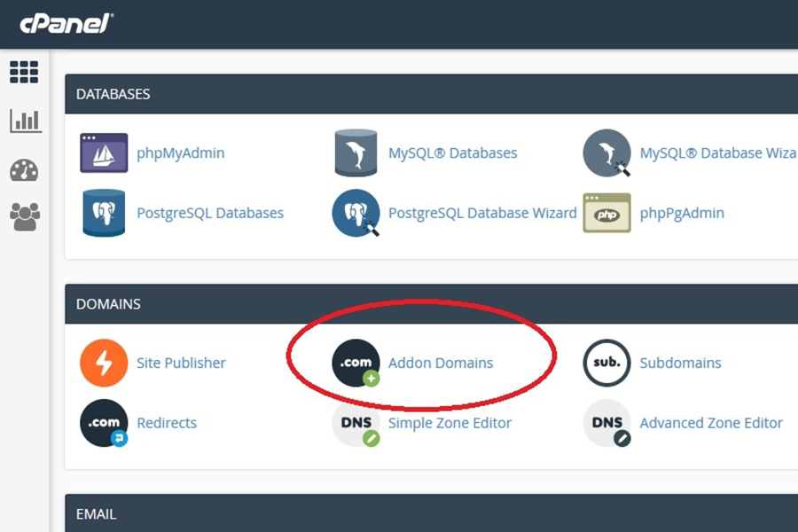Open the home grid icon in sidebar
The width and height of the screenshot is (798, 532).
24,72
